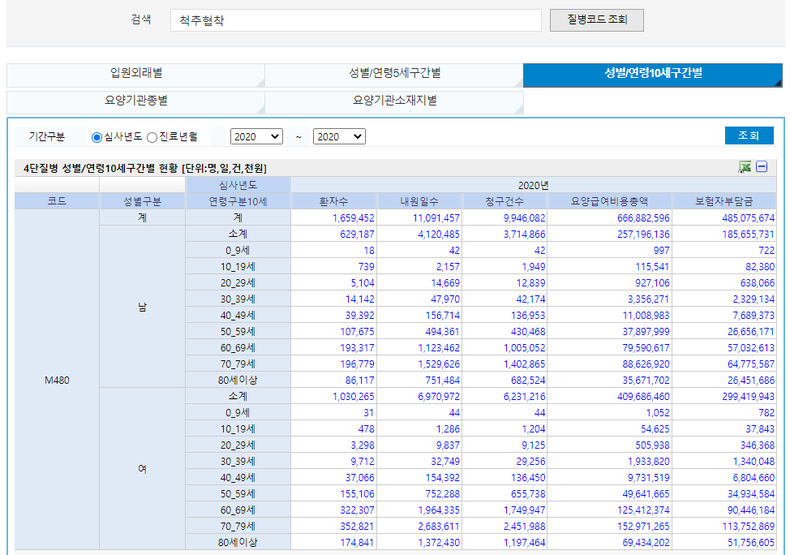Screen dimensions: 790x555
Task: Click female subtotal patient count 1,030,265
Action: point(353,396)
